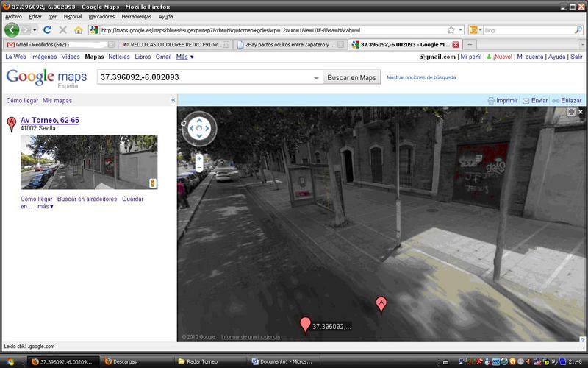Click Enviar to email the map
The height and width of the screenshot is (368, 588).
point(539,100)
